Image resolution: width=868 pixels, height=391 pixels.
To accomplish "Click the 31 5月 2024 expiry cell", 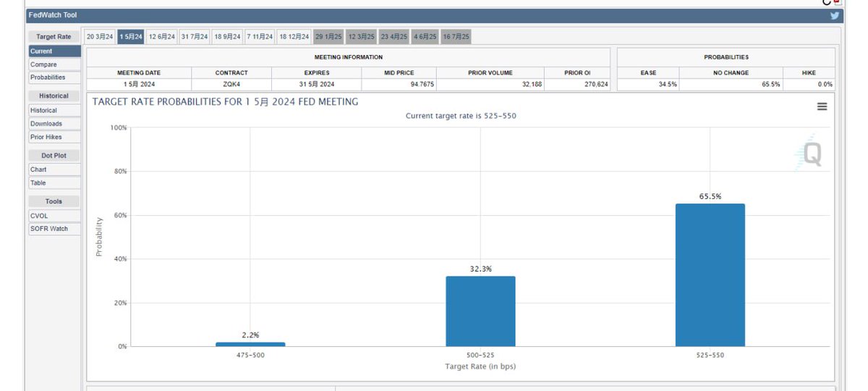I will tap(317, 84).
